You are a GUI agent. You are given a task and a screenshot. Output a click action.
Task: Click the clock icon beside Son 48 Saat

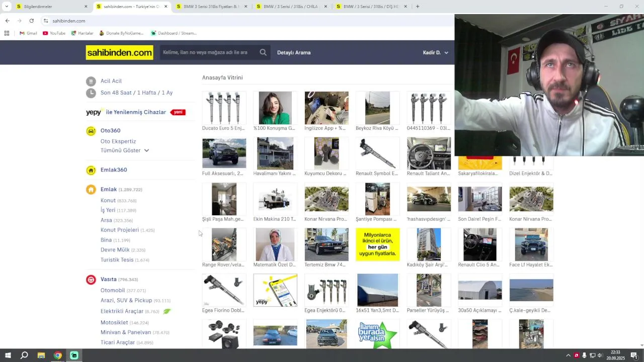click(91, 93)
